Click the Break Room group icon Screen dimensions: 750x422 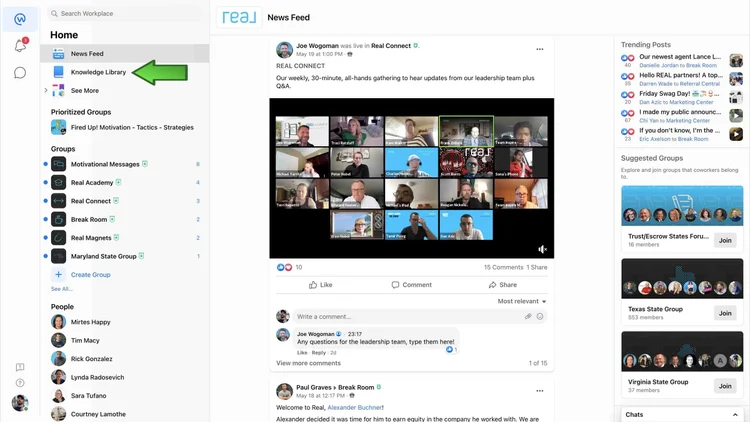click(x=58, y=219)
